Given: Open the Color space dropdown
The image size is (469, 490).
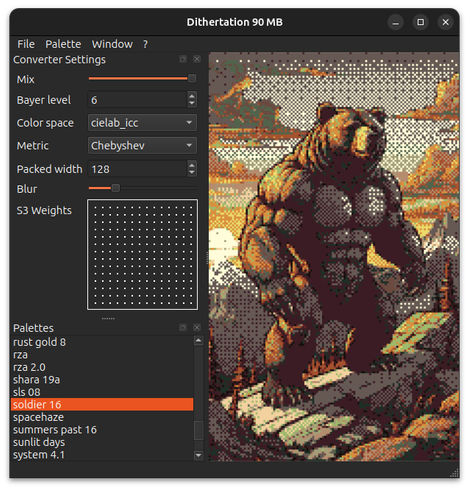Looking at the screenshot, I should click(x=142, y=123).
